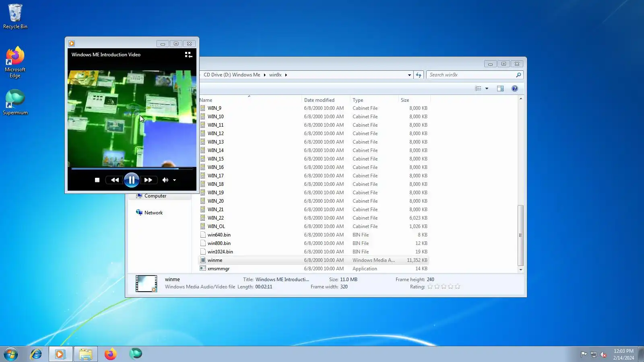This screenshot has height=362, width=644.
Task: Select the Microsoft Edge desktop shortcut
Action: [x=15, y=62]
